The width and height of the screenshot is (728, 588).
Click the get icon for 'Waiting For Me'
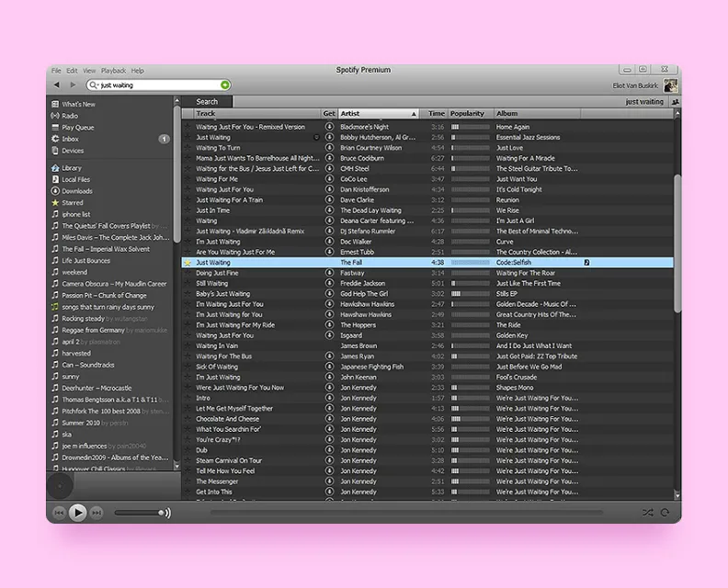point(329,178)
